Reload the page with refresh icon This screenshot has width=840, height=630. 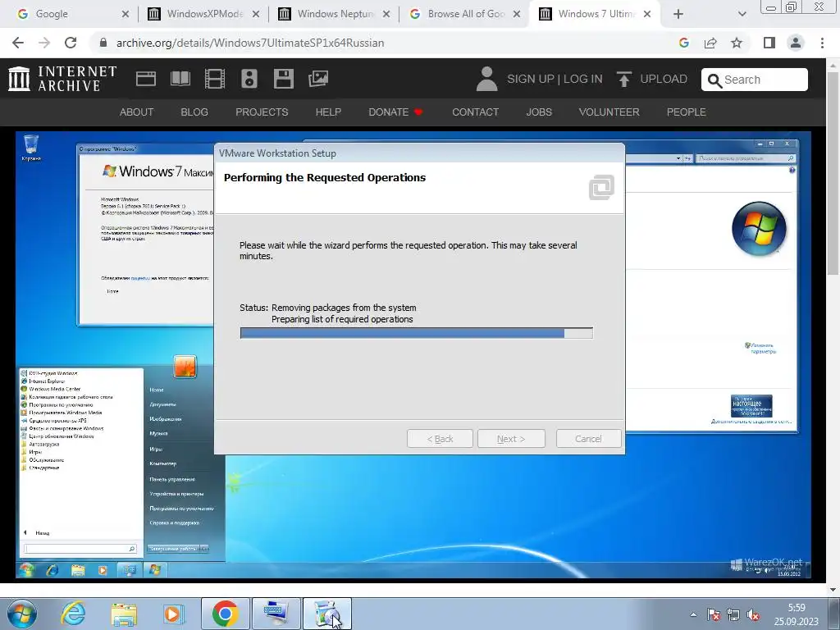71,43
